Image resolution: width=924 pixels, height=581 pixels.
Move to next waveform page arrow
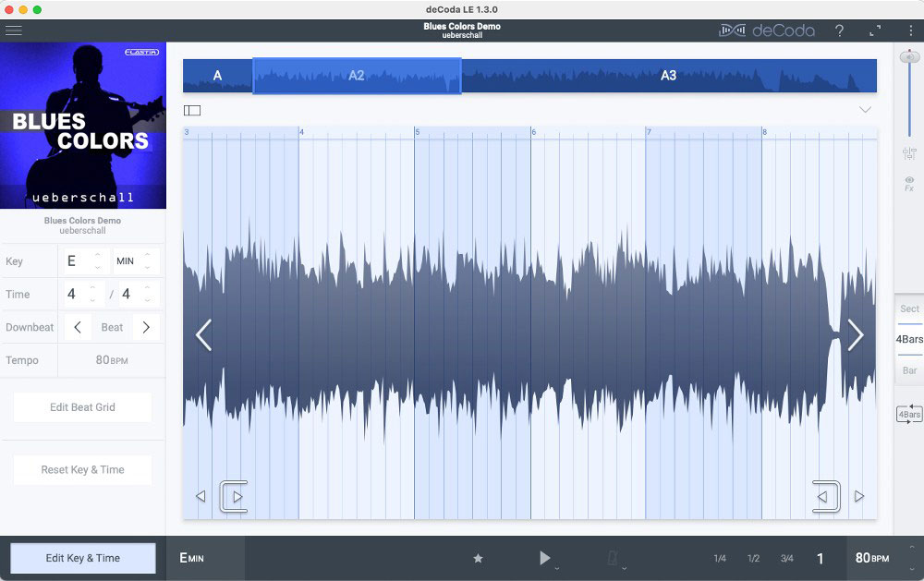pyautogui.click(x=855, y=335)
